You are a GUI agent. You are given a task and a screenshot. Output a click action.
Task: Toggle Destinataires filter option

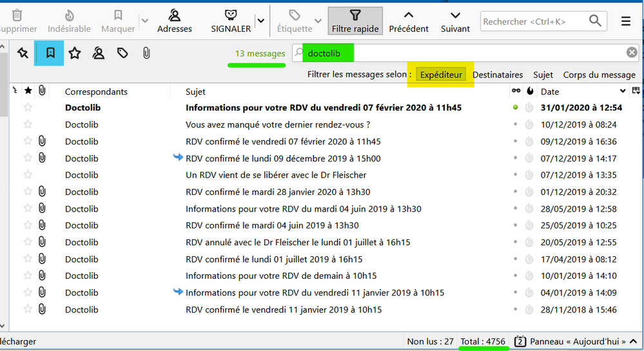click(x=498, y=75)
